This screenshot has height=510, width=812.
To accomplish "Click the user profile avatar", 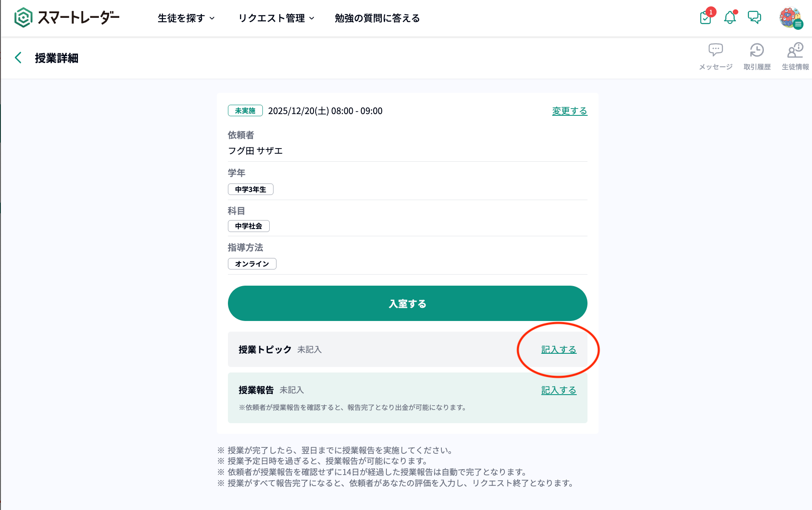I will 790,18.
